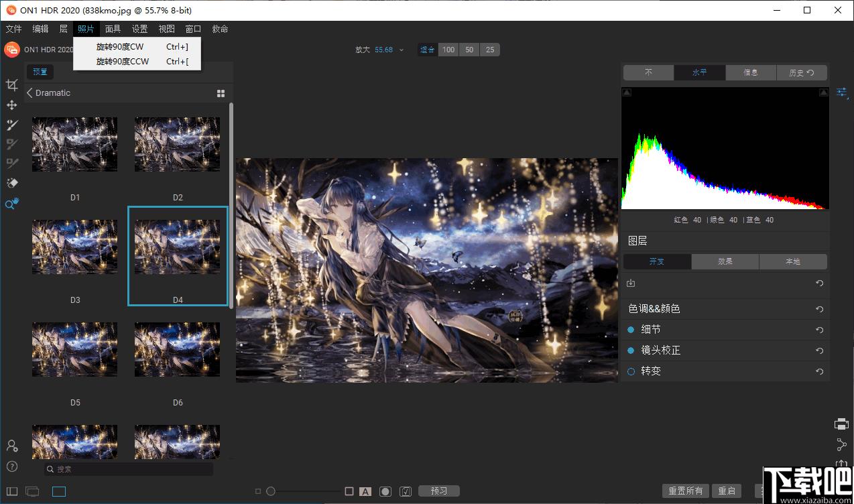Screen dimensions: 854x504
Task: Open the 面具 menu
Action: click(113, 29)
